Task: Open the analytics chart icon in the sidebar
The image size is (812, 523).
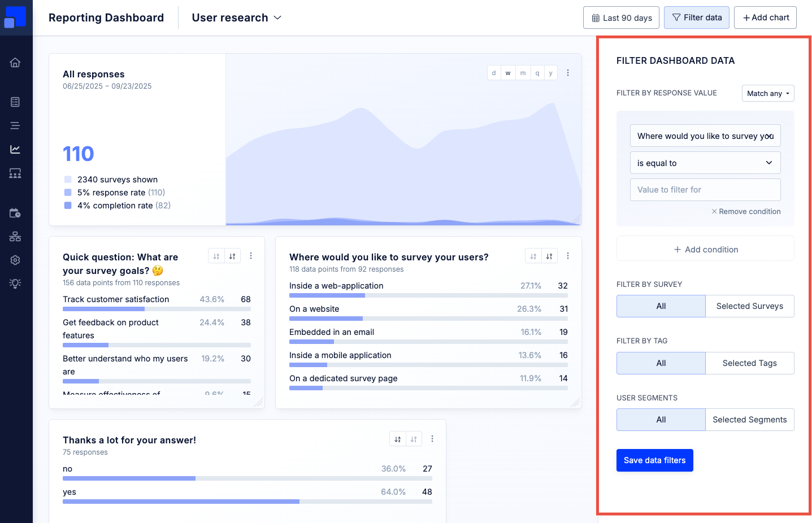Action: pyautogui.click(x=15, y=150)
